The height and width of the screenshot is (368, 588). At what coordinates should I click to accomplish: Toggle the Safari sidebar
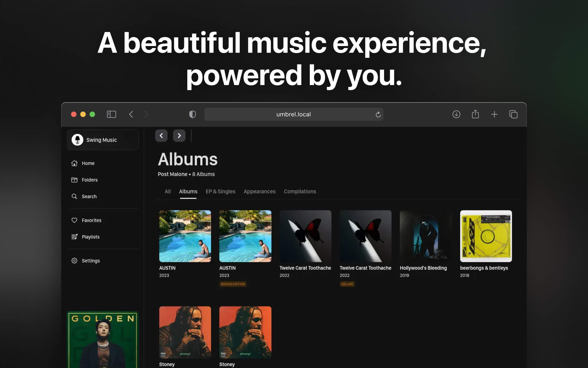[111, 114]
